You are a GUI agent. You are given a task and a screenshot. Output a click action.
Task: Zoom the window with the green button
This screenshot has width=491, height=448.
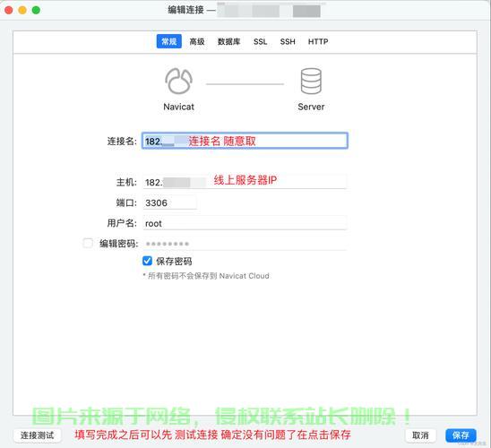36,11
